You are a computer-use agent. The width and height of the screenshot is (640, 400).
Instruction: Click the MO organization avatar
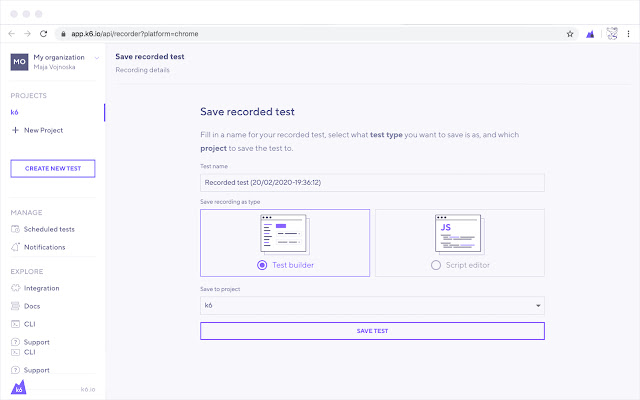(20, 62)
